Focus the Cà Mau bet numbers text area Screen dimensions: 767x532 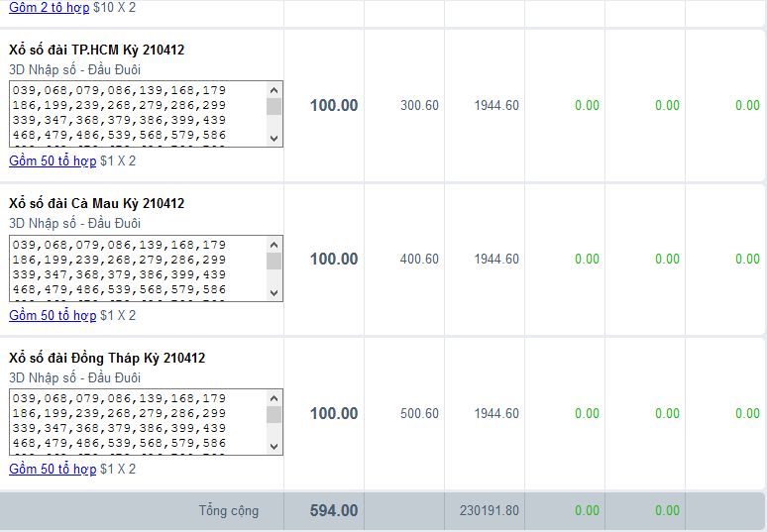point(137,267)
